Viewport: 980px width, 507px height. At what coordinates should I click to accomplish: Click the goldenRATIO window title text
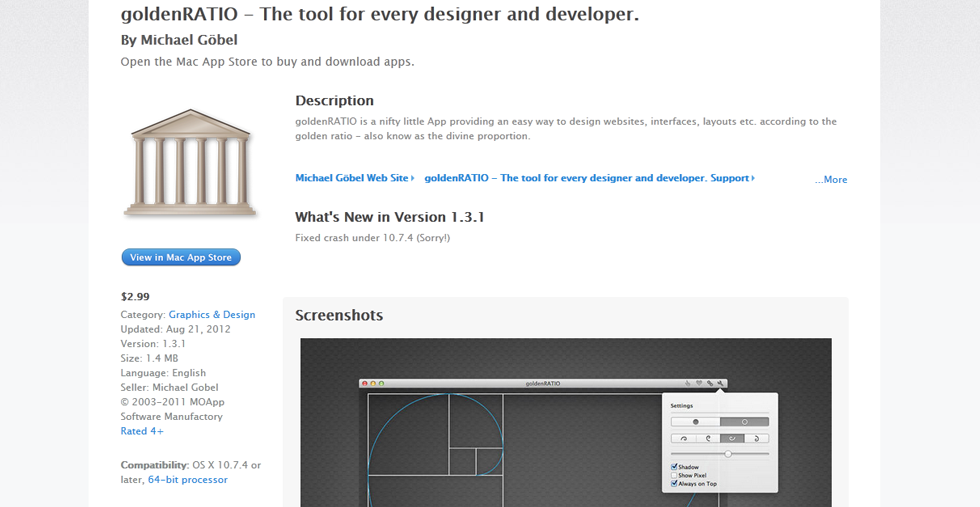tap(542, 383)
